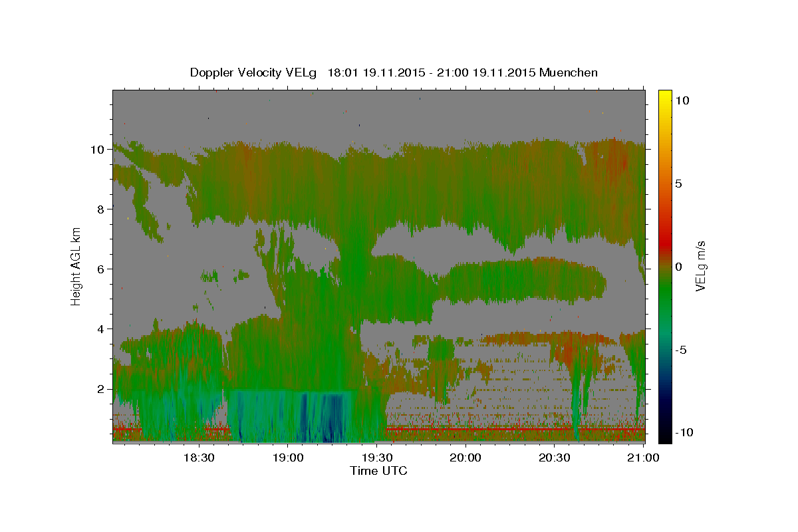Click the colorbar label '10' at top
The height and width of the screenshot is (532, 798).
682,100
